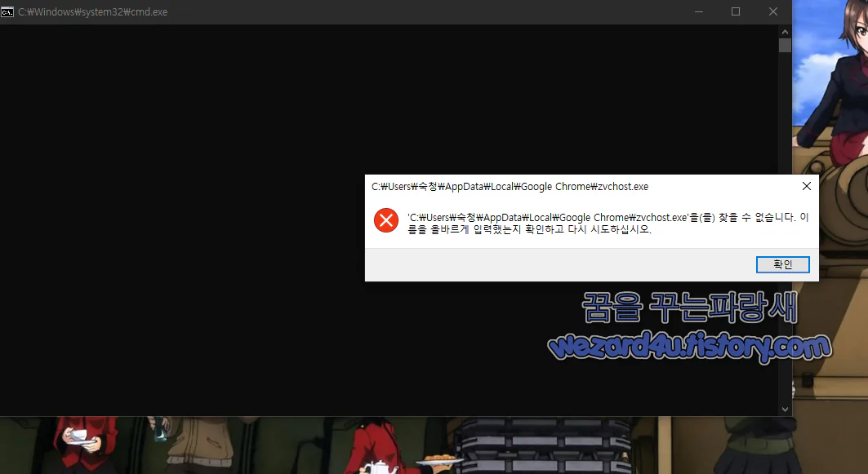Click the scrollbar down arrow

click(x=786, y=408)
